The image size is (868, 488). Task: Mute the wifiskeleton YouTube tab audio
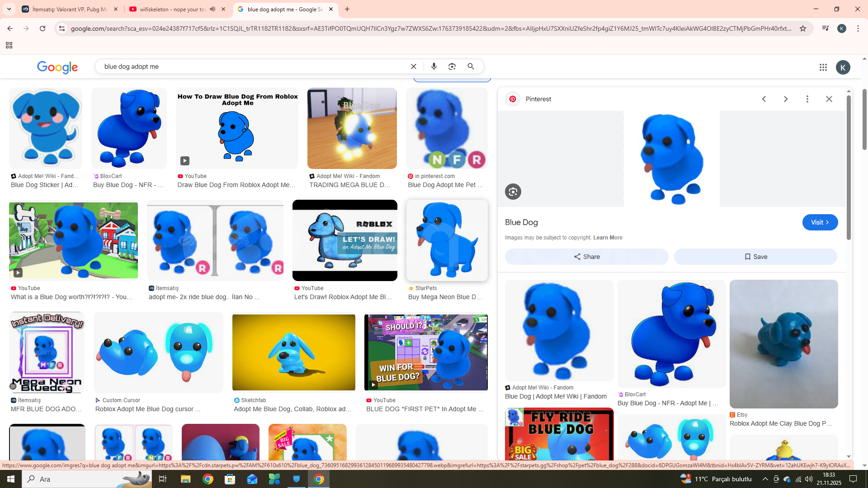(212, 9)
